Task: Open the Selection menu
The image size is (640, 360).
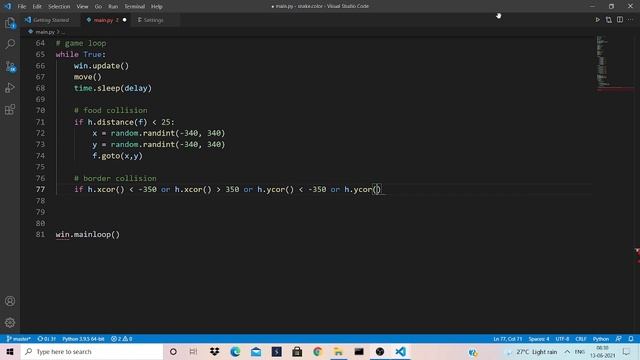Action: coord(59,7)
